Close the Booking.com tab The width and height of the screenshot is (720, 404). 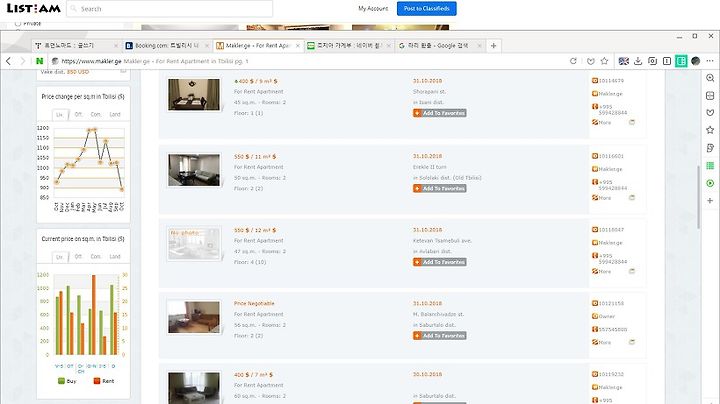(207, 45)
